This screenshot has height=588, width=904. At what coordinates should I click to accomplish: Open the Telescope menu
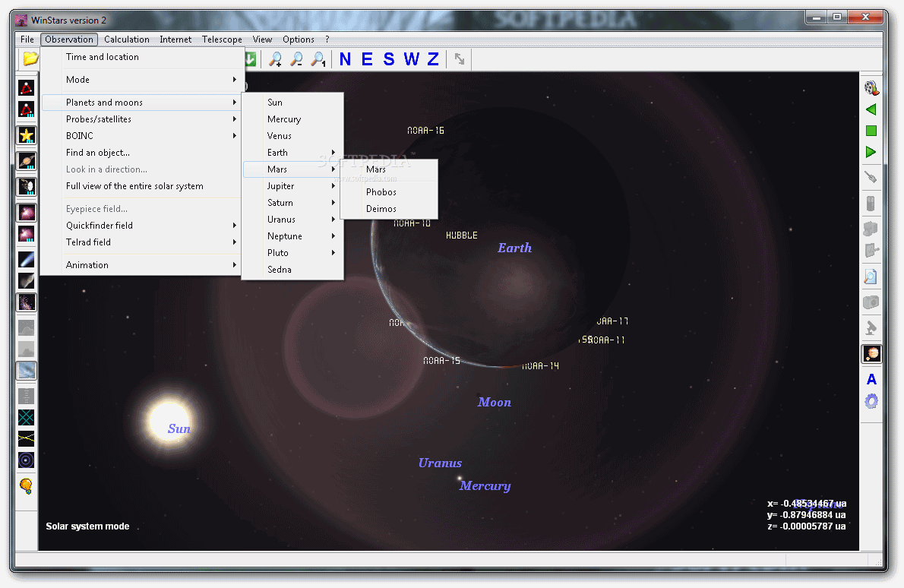pos(222,40)
